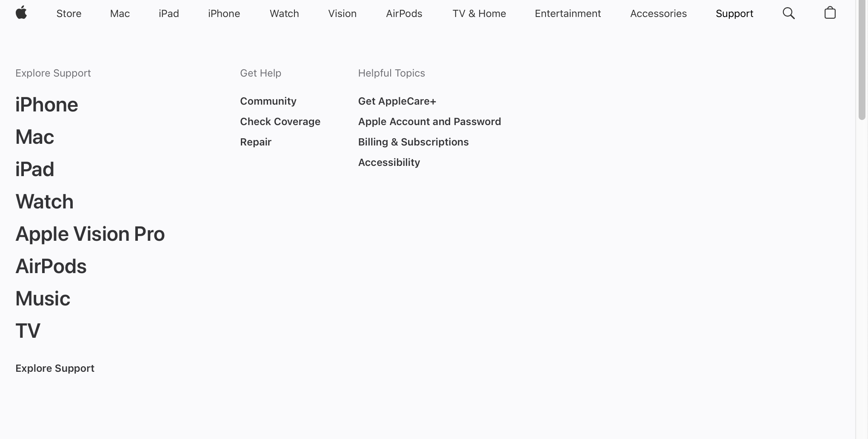Open Music support link
This screenshot has width=868, height=439.
43,299
